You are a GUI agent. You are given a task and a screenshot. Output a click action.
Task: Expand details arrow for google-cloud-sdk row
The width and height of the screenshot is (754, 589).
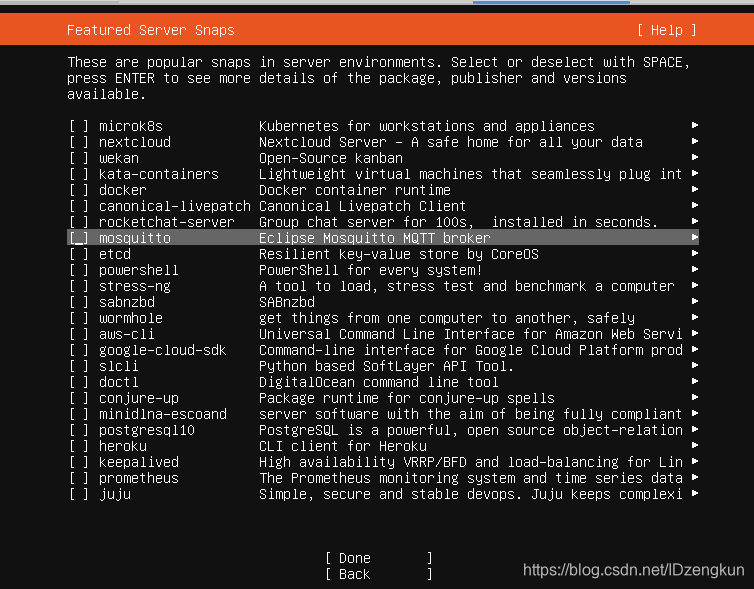click(x=695, y=349)
